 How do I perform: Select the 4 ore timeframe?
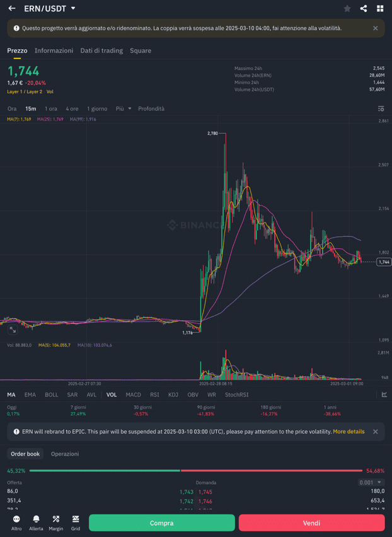[x=72, y=108]
